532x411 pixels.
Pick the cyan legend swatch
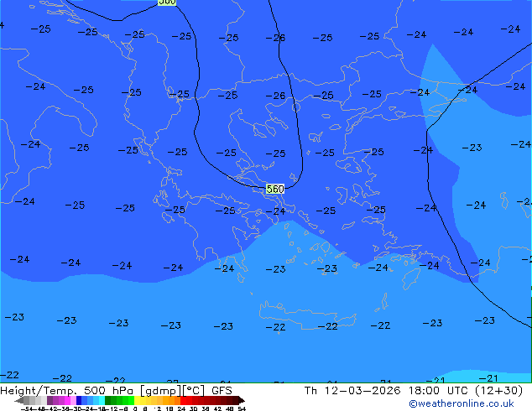[x=102, y=400]
